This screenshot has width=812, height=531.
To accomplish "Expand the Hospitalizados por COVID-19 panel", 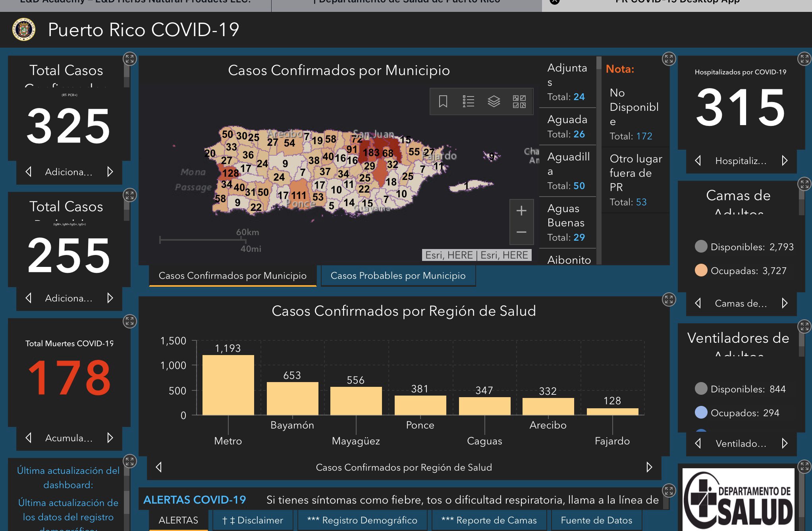I will tap(804, 59).
